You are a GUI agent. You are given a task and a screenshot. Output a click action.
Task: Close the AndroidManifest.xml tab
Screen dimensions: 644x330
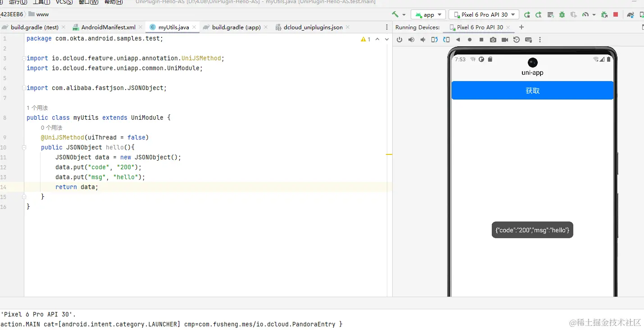pyautogui.click(x=140, y=27)
